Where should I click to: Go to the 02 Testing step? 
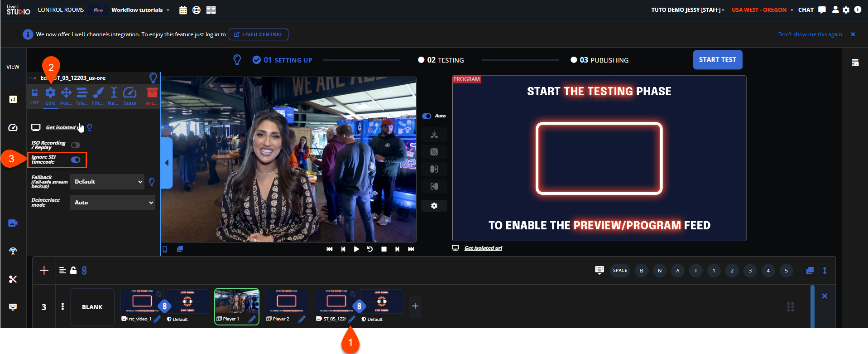click(x=441, y=60)
